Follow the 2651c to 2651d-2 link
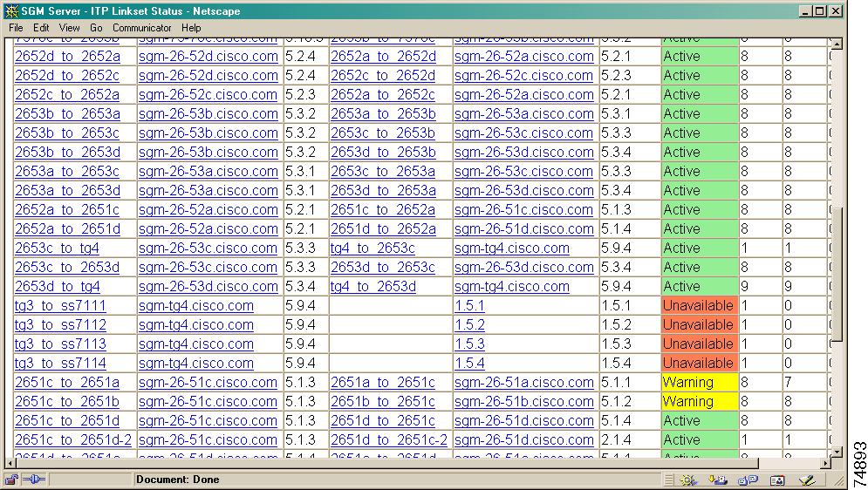868x490 pixels. [x=73, y=440]
